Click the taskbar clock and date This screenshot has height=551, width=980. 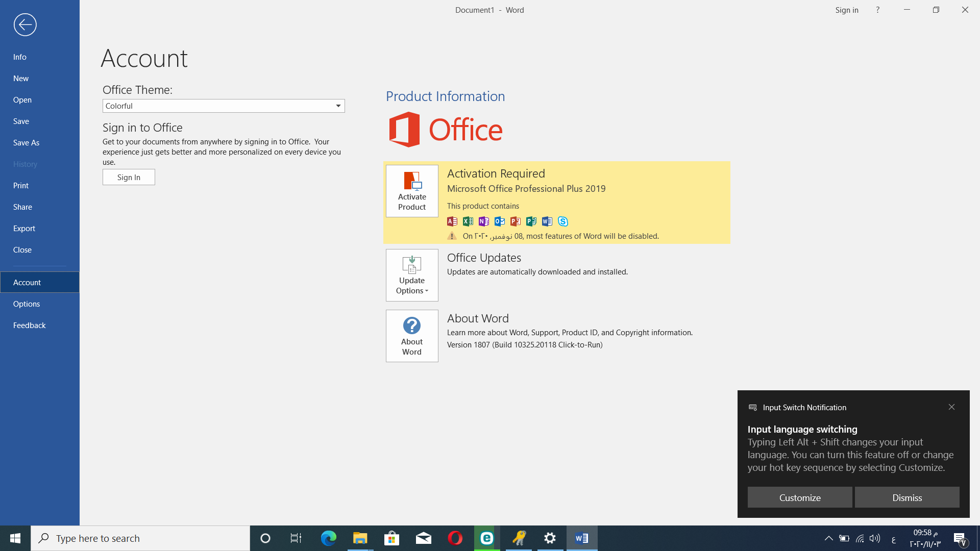pyautogui.click(x=925, y=538)
